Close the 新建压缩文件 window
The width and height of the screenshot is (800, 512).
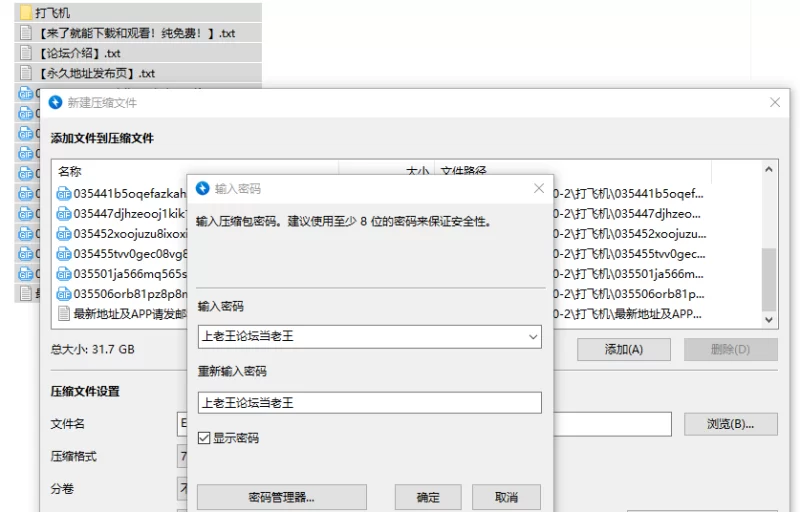[775, 103]
